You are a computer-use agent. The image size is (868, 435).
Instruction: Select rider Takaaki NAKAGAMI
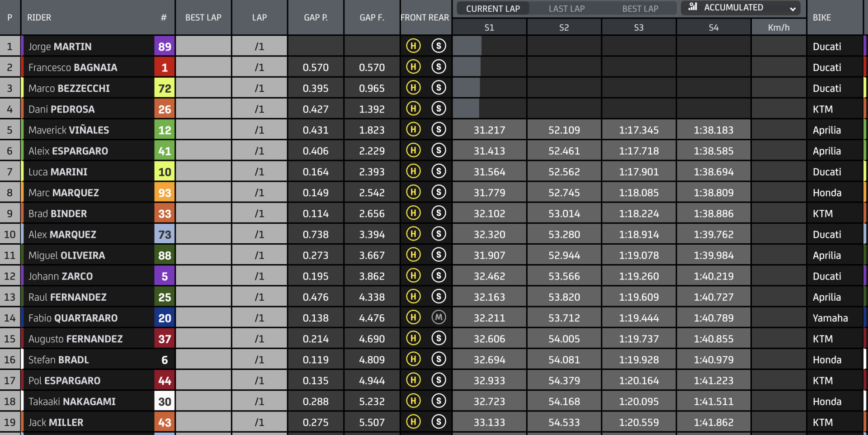72,402
